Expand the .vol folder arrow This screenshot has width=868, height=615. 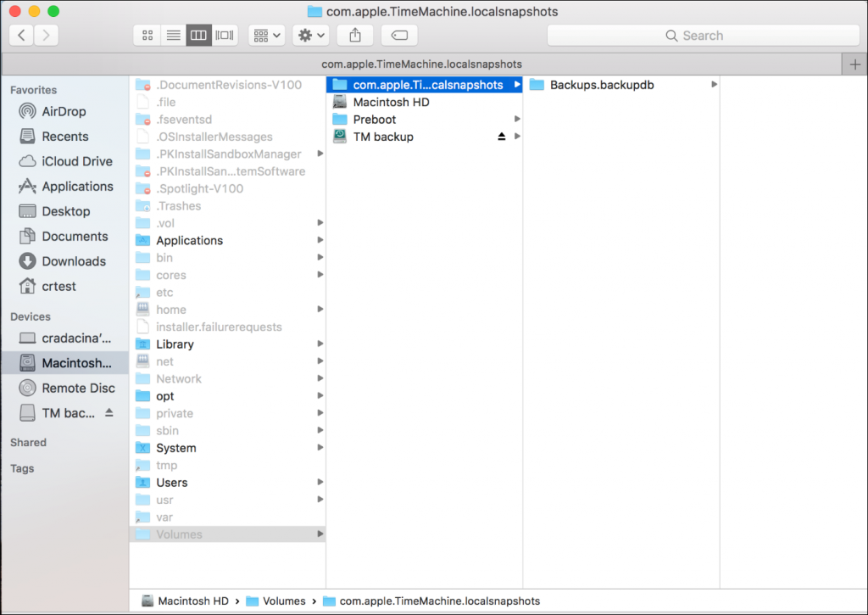(x=320, y=223)
